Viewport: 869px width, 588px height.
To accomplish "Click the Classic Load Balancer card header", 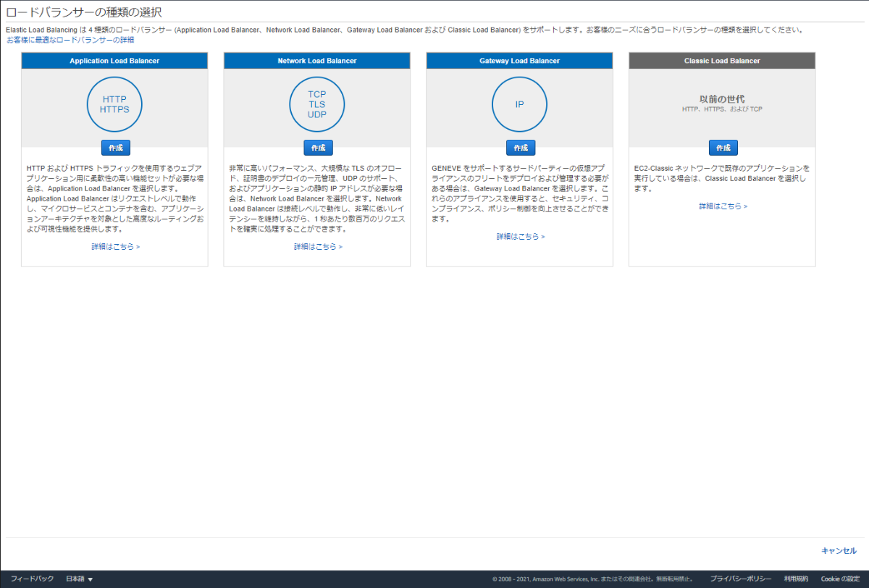I will pos(722,61).
